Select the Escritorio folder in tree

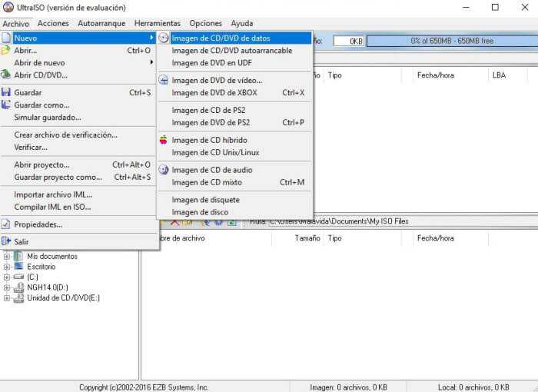41,267
